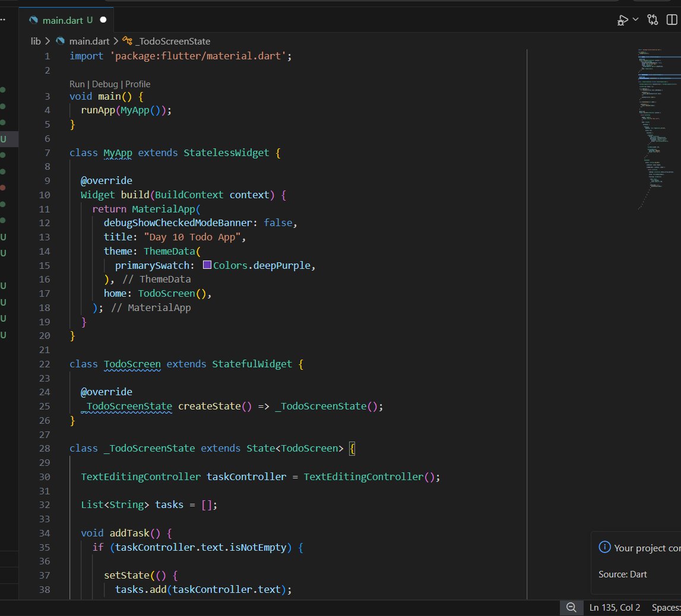Click the info icon in the notification

pos(604,547)
